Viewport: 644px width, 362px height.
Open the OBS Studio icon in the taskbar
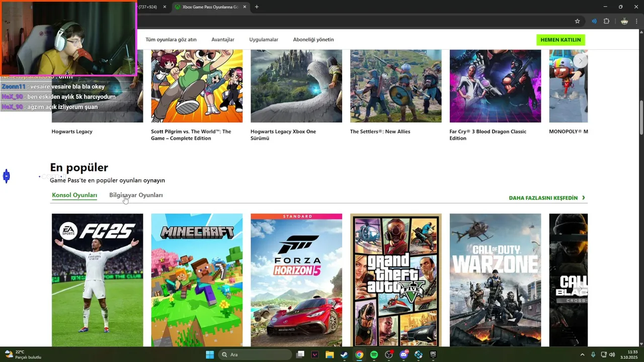click(x=388, y=354)
